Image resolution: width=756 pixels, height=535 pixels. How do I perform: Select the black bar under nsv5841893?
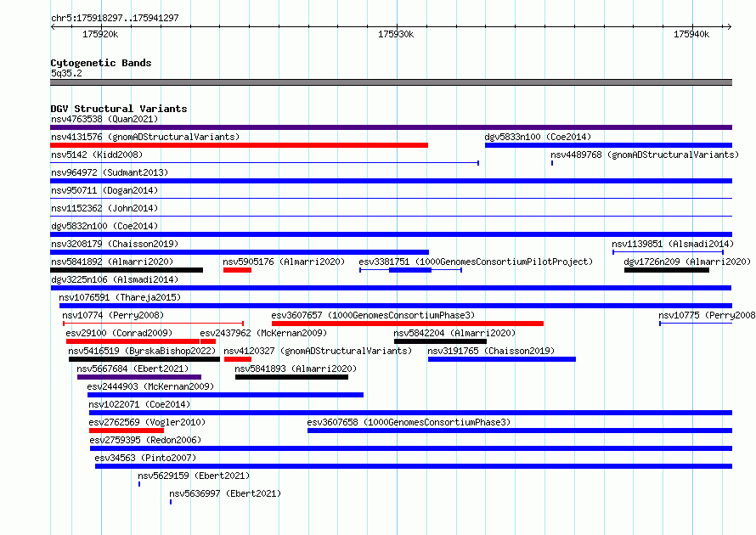(x=291, y=377)
